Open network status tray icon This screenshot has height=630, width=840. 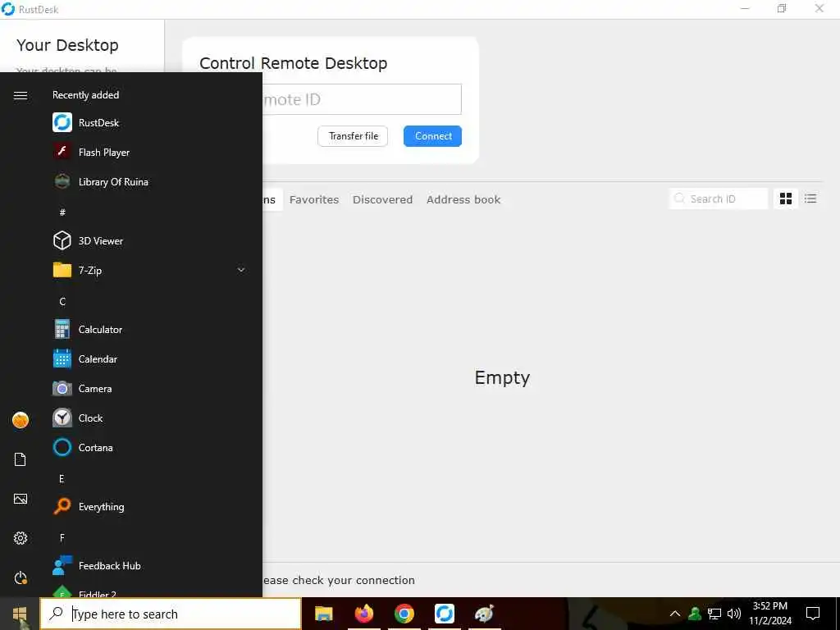point(714,614)
